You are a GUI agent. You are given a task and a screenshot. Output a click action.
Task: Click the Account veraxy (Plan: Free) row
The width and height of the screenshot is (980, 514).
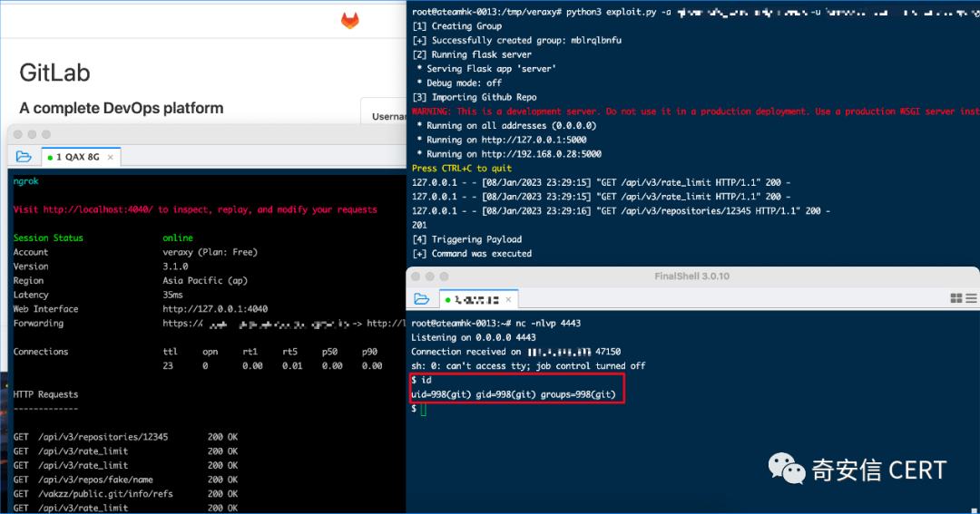point(135,252)
